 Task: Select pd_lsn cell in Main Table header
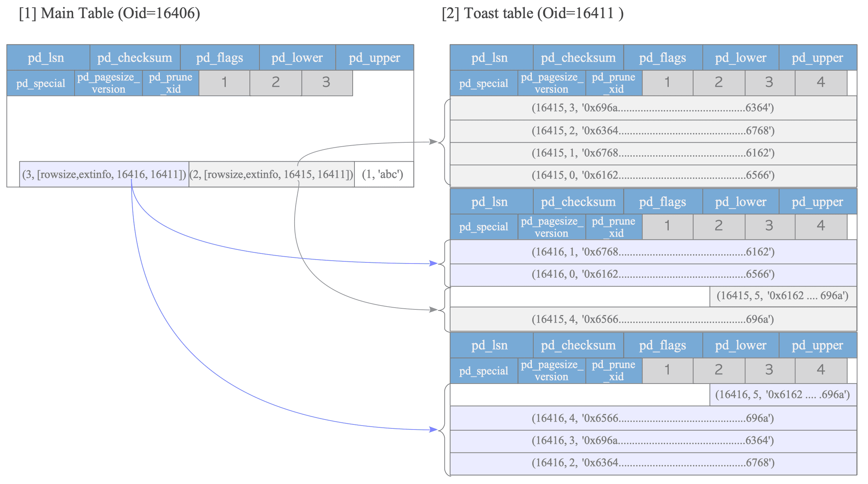48,57
